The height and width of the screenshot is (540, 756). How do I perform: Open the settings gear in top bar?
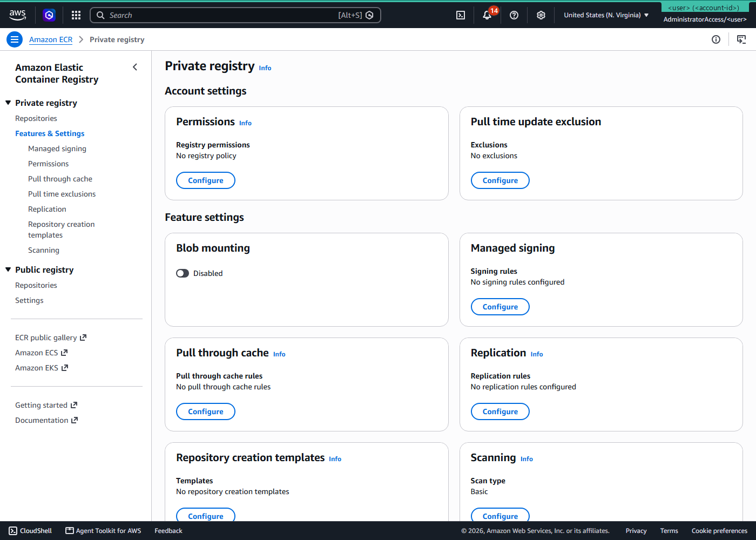(541, 15)
